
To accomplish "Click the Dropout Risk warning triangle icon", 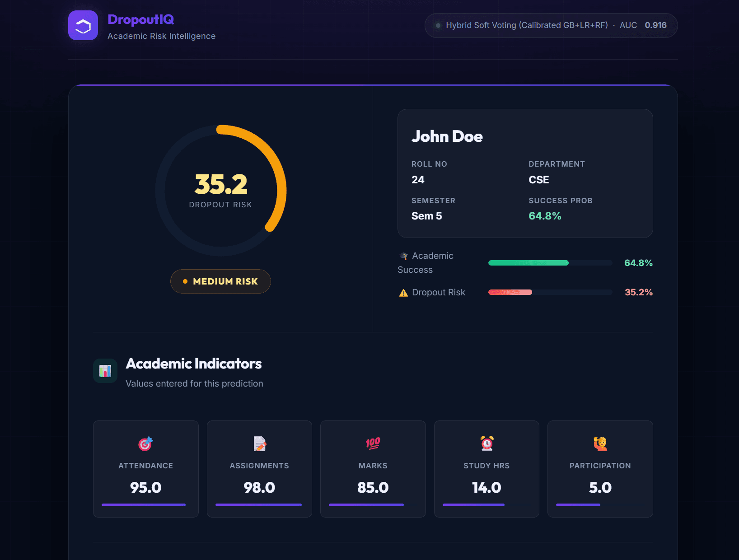I will coord(403,293).
